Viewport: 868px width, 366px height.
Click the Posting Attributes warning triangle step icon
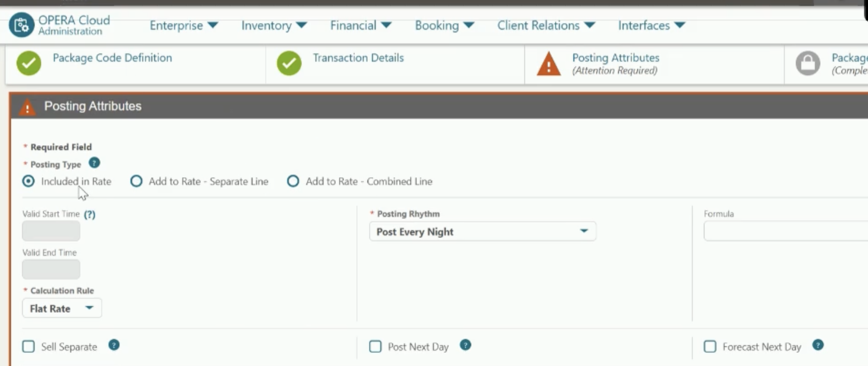[x=549, y=64]
